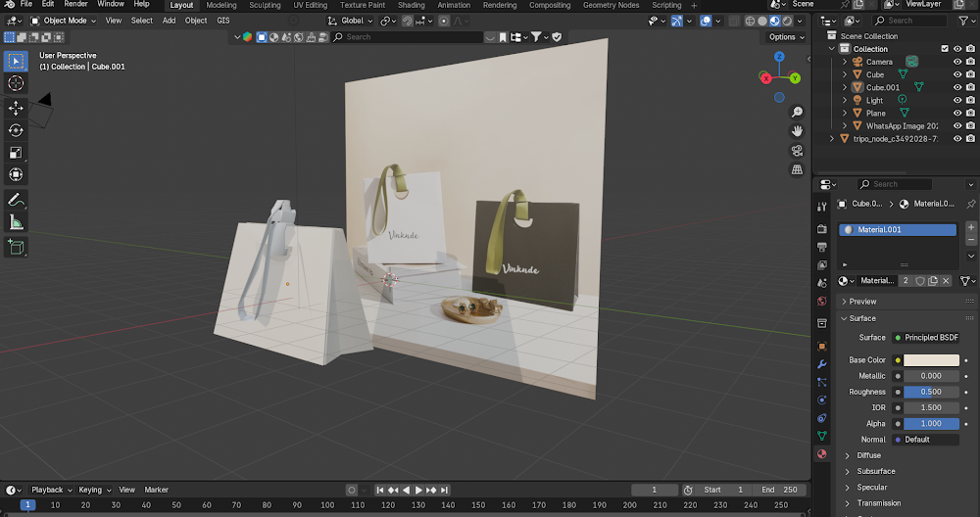Collapse the Collection in outliner
Screen dimensions: 980x517
pos(831,49)
